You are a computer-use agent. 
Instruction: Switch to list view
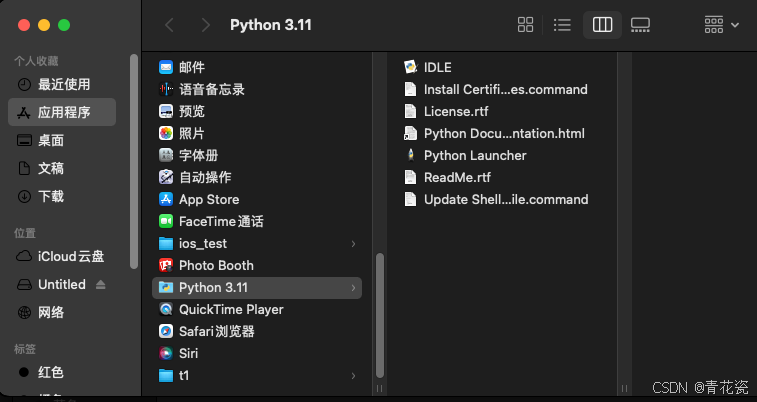coord(562,25)
